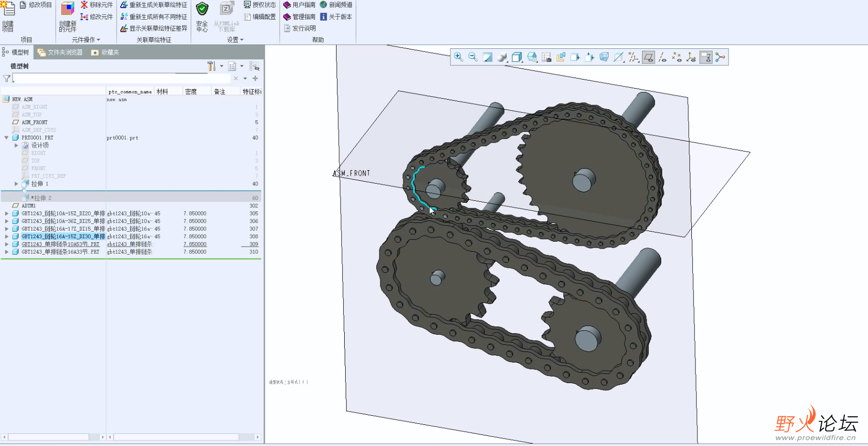Expand the PRT0001.PRT tree node
Screen dimensions: 868x446
7,137
